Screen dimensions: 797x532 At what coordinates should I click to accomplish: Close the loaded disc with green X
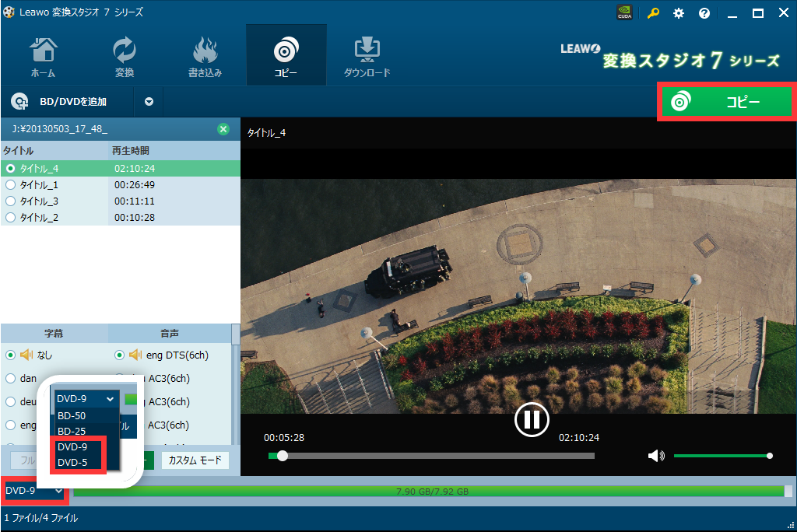(223, 129)
